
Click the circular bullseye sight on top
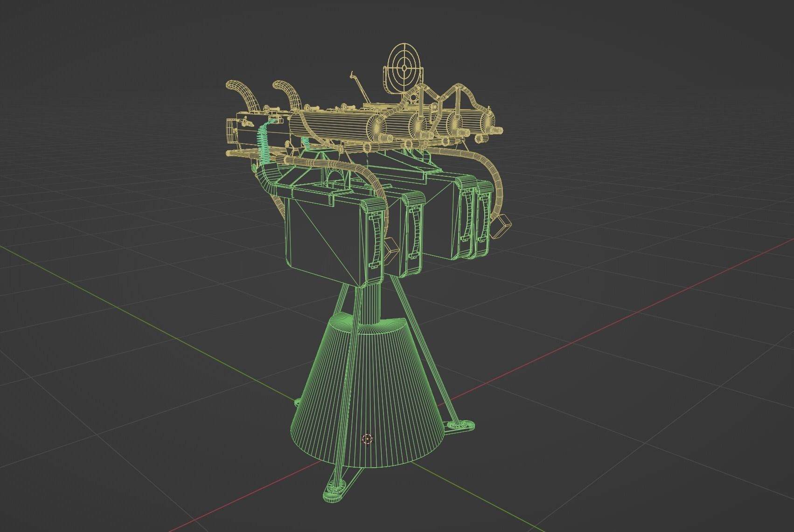click(x=404, y=69)
